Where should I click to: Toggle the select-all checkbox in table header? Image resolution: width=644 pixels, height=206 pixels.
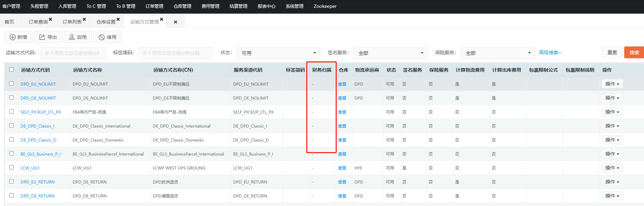(x=11, y=70)
